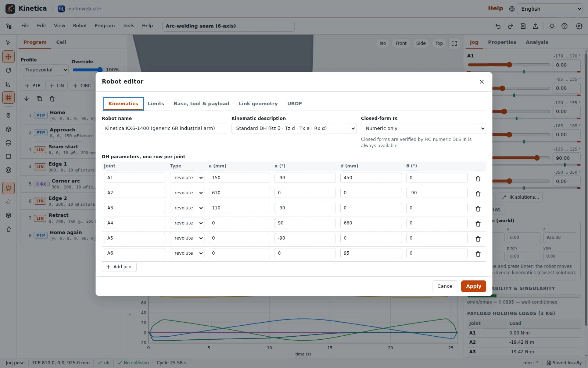The width and height of the screenshot is (588, 368).
Task: Click the save icon in the top toolbar
Action: tap(523, 26)
